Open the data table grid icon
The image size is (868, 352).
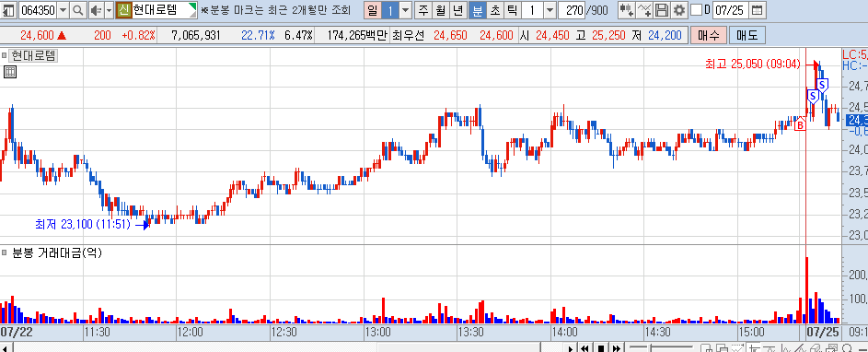[x=9, y=72]
